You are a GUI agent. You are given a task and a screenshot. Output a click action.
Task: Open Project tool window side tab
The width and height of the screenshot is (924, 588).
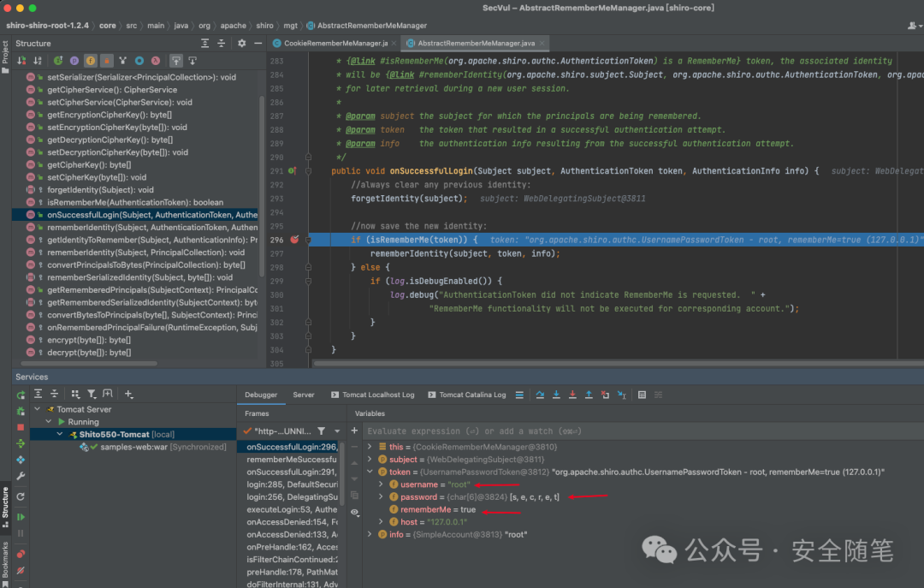[x=5, y=56]
